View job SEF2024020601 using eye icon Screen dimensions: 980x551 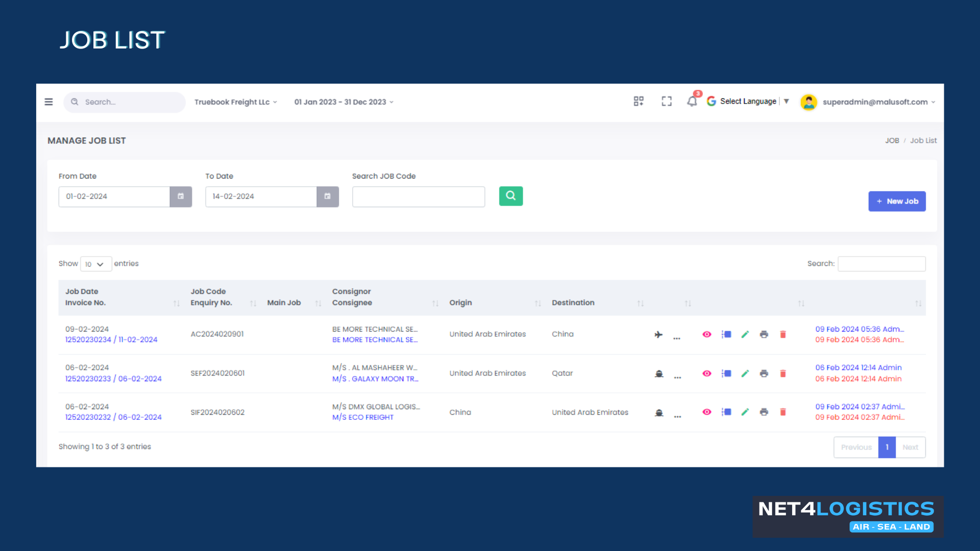coord(707,373)
